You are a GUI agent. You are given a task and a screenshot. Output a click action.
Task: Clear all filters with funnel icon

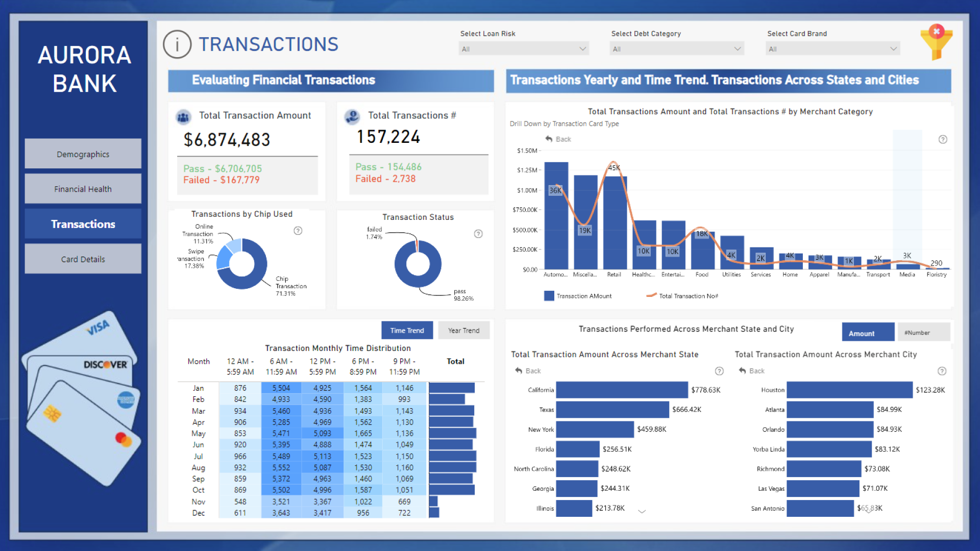click(x=936, y=42)
